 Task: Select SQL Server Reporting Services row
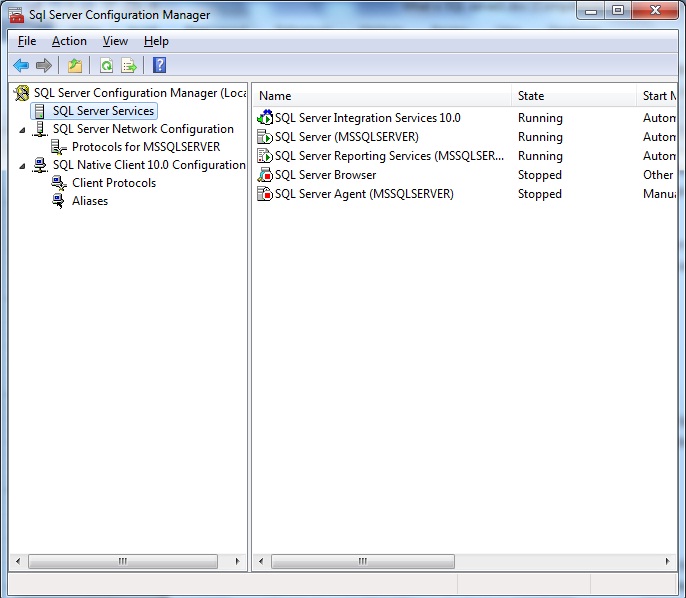tap(389, 156)
